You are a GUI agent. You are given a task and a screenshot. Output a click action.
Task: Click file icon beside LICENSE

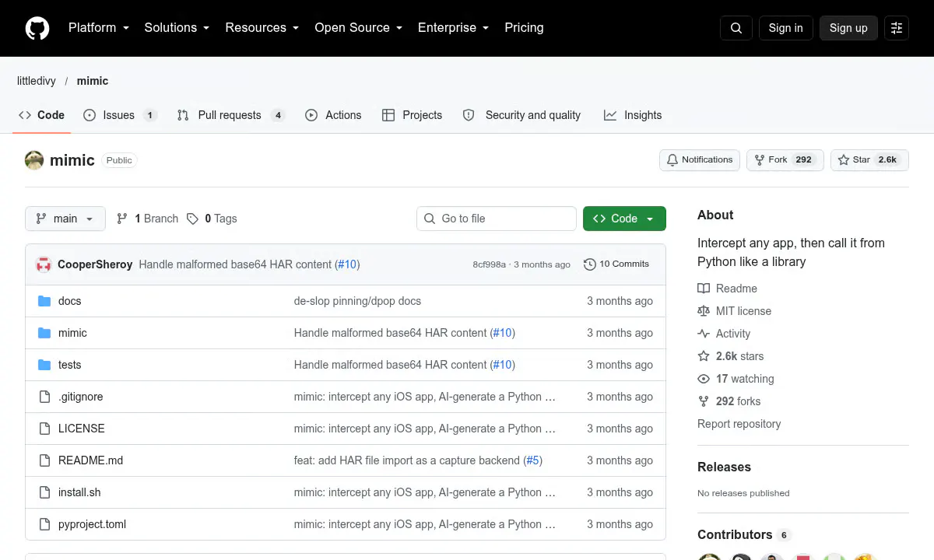(x=44, y=429)
